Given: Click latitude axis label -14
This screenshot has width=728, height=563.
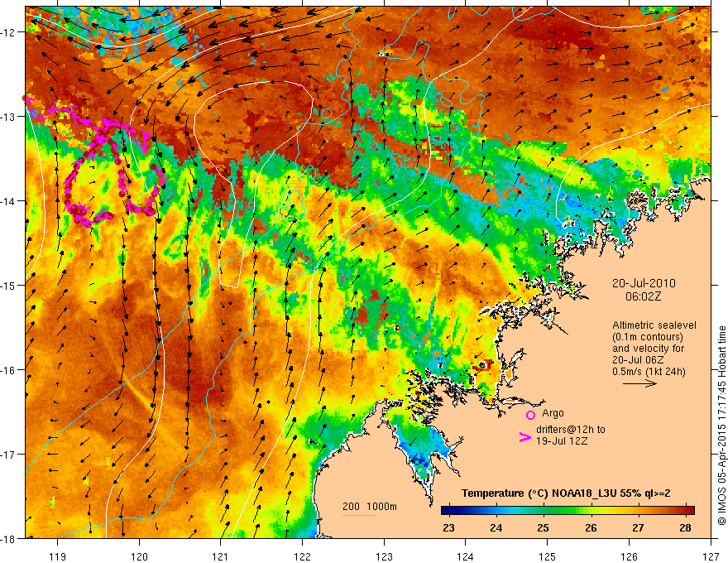Looking at the screenshot, I should [8, 201].
